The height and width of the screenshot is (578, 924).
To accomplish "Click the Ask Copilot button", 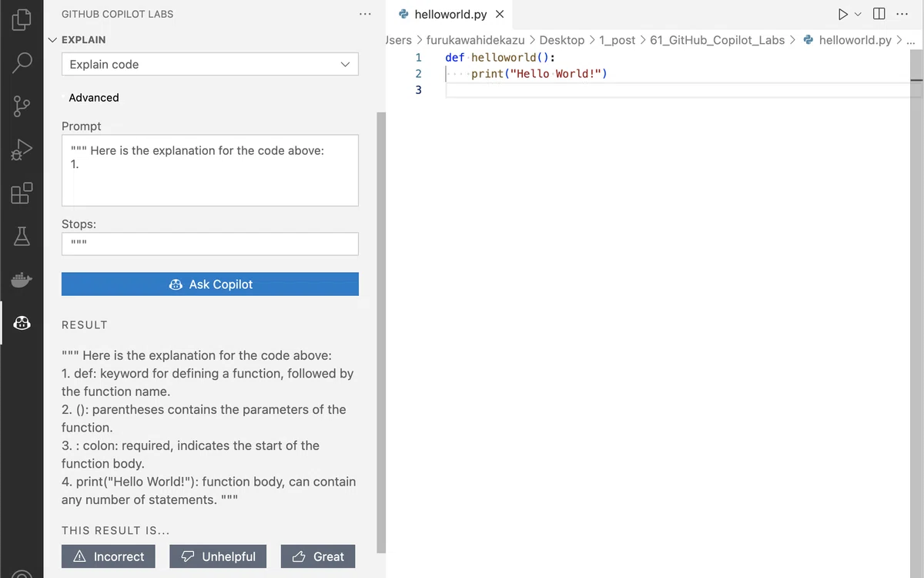I will click(210, 284).
